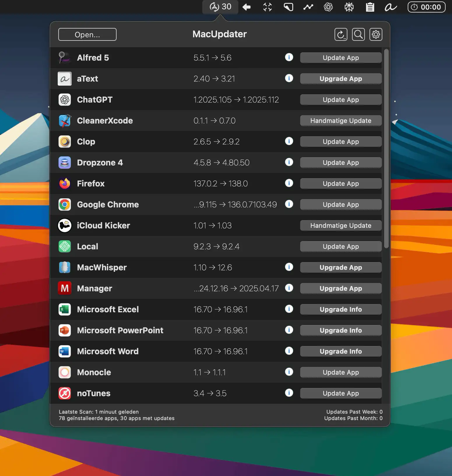452x476 pixels.
Task: Click the noTunes app icon
Action: 65,393
